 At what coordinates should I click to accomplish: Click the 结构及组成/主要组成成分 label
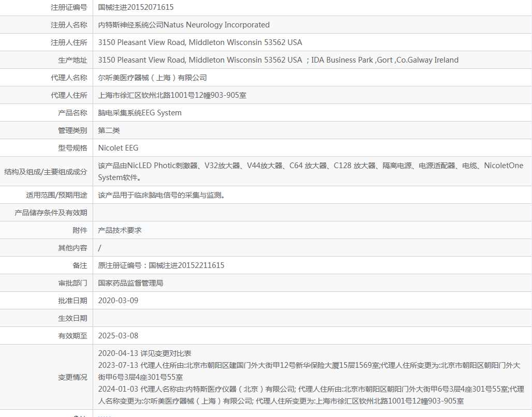46,172
